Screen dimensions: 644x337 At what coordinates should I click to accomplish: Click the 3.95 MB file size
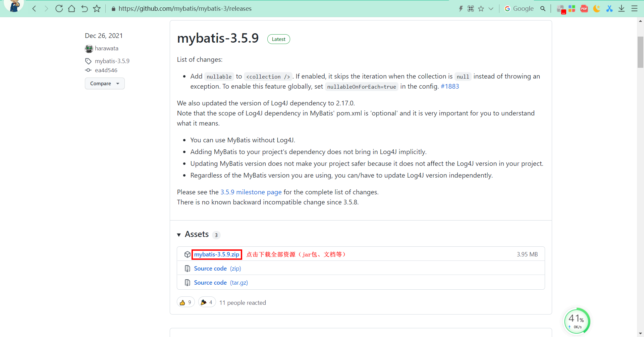527,254
